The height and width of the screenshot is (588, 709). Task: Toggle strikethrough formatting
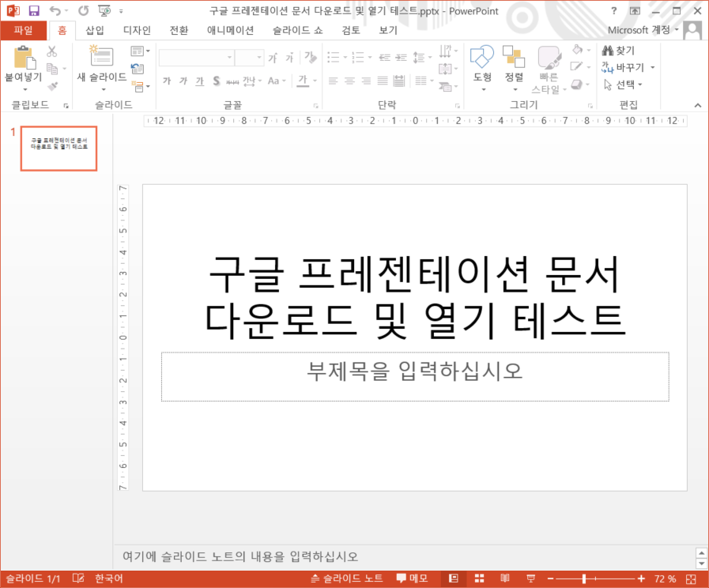pos(232,81)
